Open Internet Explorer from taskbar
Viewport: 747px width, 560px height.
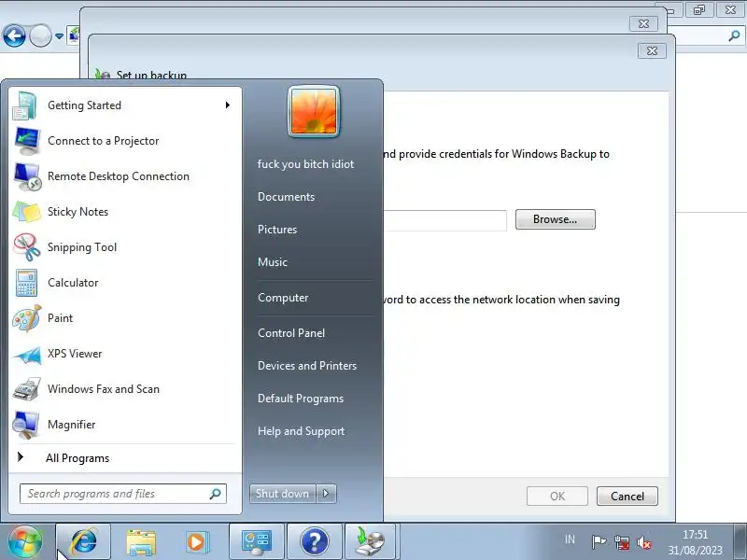pos(84,541)
